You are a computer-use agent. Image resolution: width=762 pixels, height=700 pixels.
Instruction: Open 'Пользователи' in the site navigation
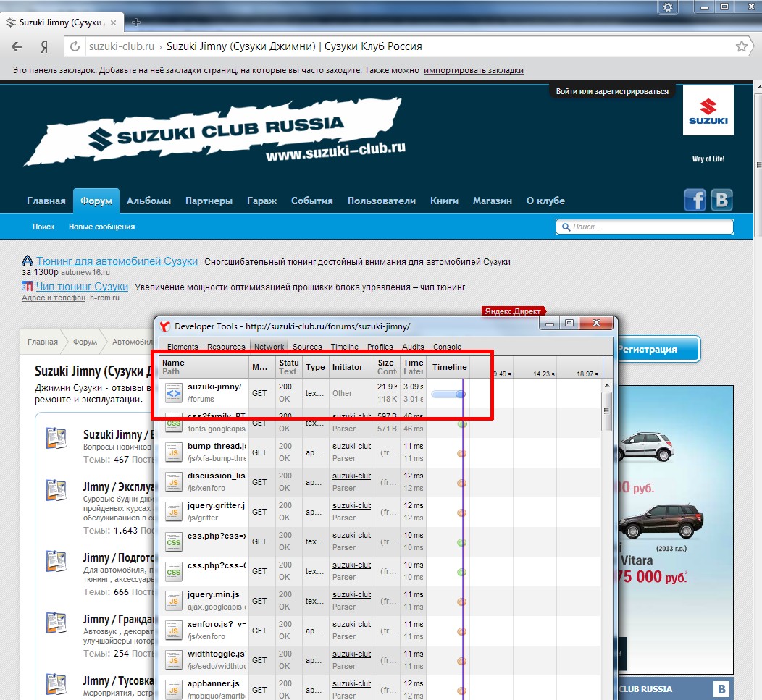tap(382, 201)
